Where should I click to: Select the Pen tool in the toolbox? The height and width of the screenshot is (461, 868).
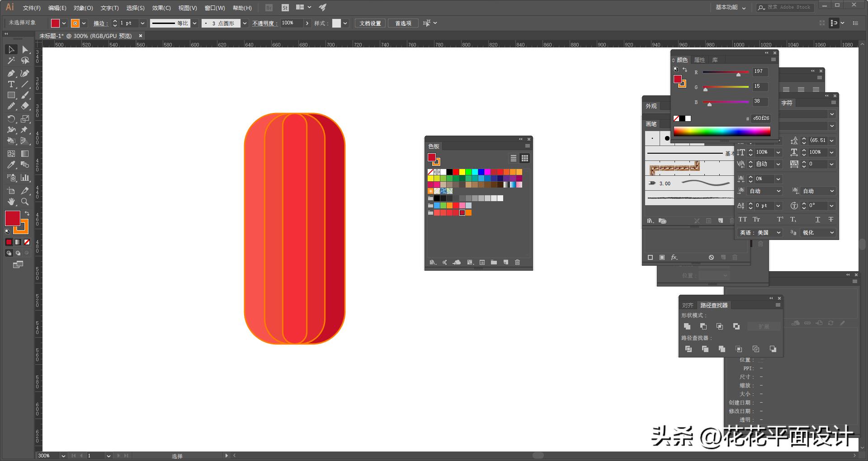click(x=11, y=73)
